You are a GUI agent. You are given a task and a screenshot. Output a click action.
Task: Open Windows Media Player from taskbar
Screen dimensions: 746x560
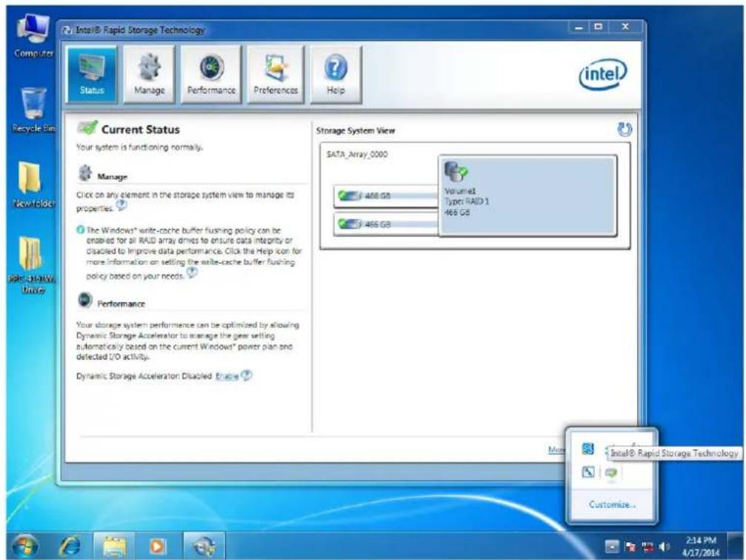point(158,546)
